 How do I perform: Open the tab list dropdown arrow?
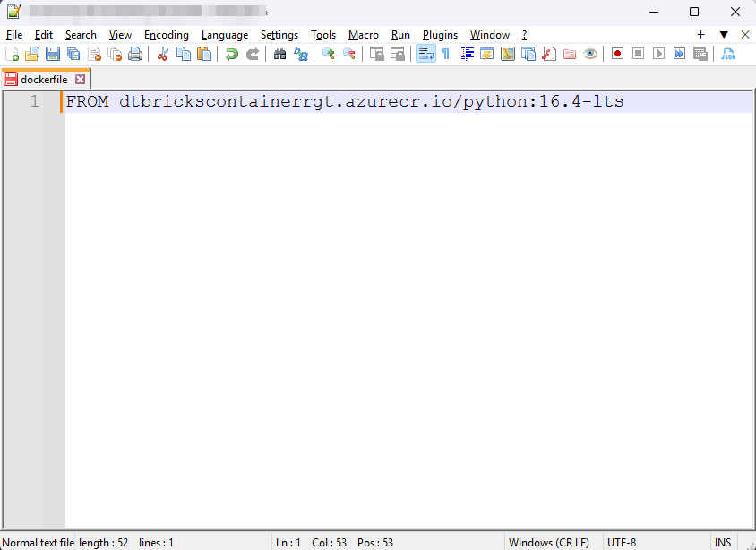click(x=724, y=35)
